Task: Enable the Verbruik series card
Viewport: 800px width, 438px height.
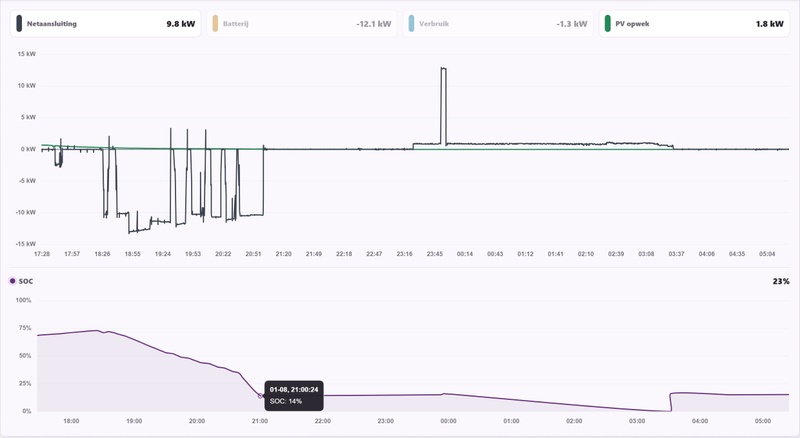Action: tap(497, 23)
